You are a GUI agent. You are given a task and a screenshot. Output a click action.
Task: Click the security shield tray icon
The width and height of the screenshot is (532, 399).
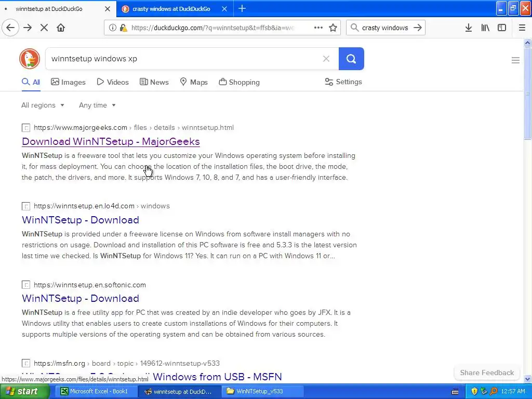(474, 391)
